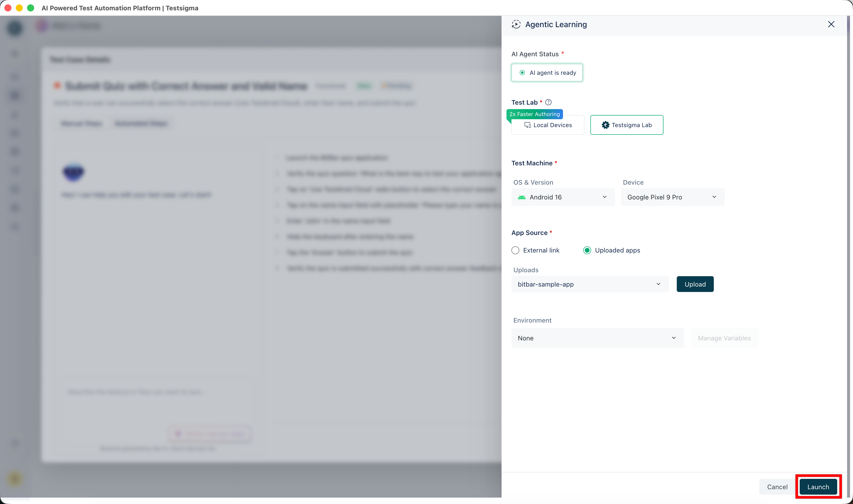The width and height of the screenshot is (853, 504).
Task: Open the Environment dropdown set to None
Action: (597, 338)
